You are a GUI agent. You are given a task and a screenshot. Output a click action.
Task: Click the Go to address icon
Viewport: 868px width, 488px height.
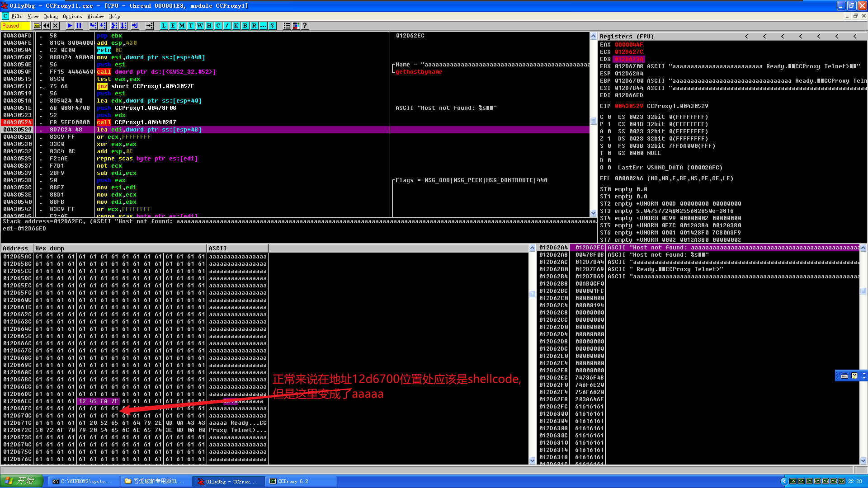tap(150, 26)
